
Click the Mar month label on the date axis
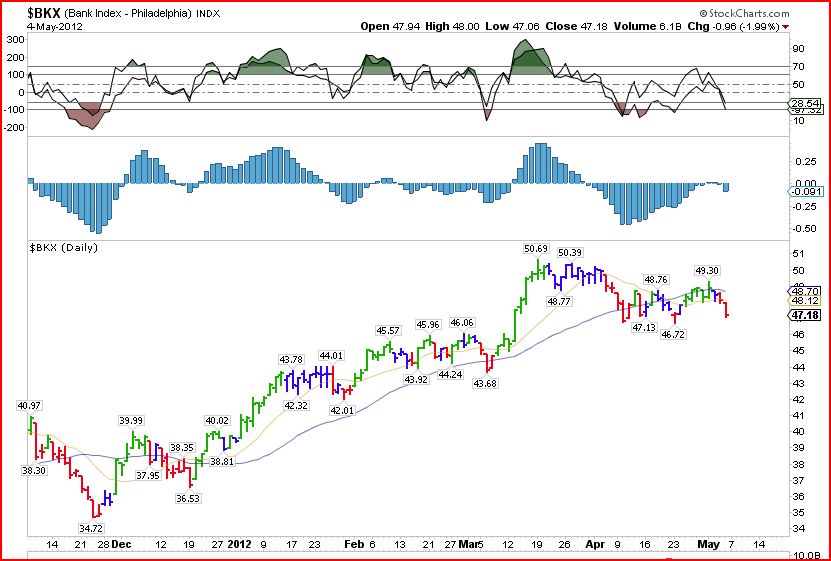(x=469, y=545)
